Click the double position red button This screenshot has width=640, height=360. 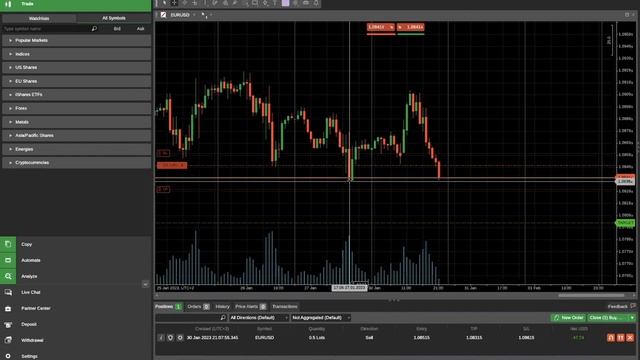pos(620,338)
